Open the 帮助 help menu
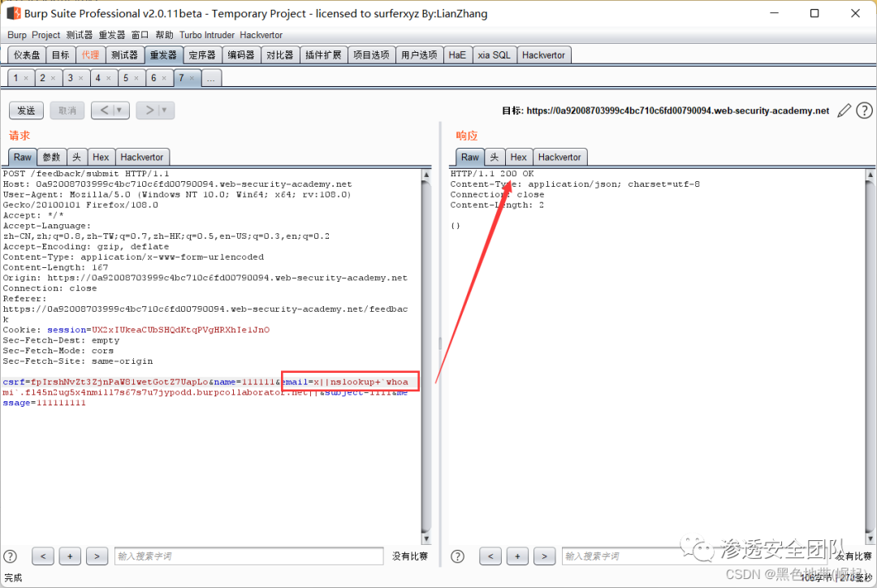877x588 pixels. pyautogui.click(x=164, y=35)
